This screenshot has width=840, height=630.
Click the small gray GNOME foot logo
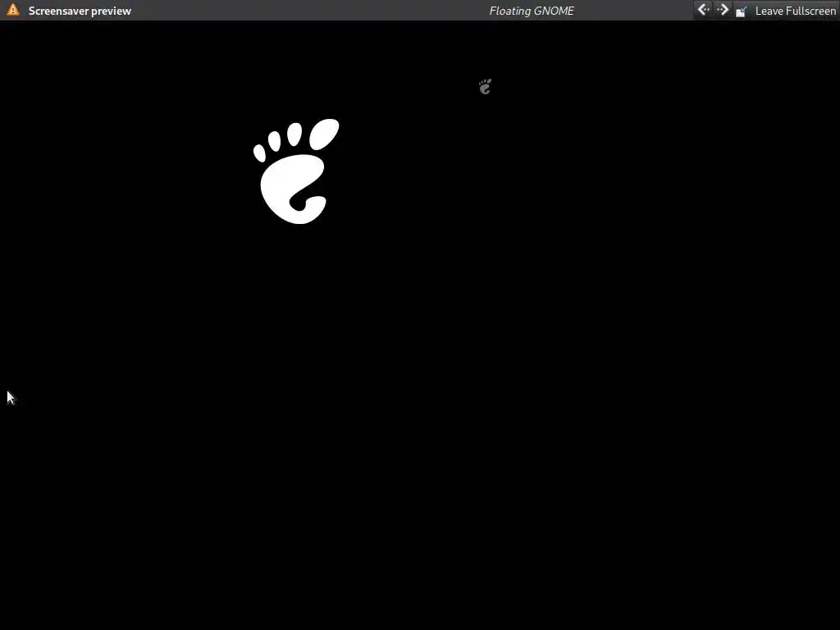click(x=485, y=86)
